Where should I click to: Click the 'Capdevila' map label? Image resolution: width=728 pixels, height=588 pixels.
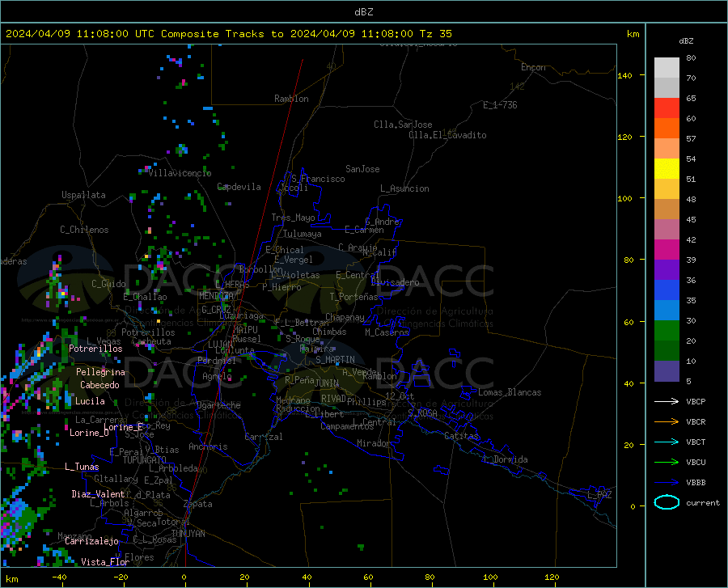click(239, 187)
